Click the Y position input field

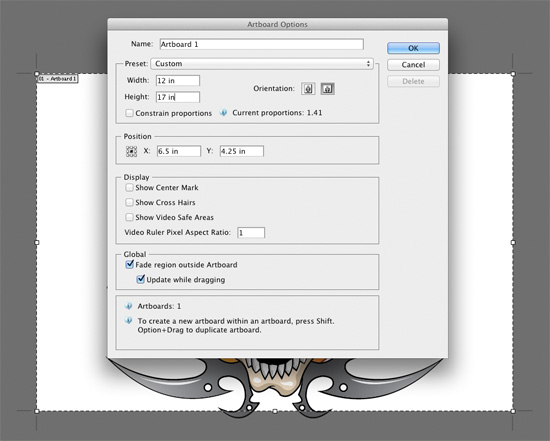[x=242, y=151]
